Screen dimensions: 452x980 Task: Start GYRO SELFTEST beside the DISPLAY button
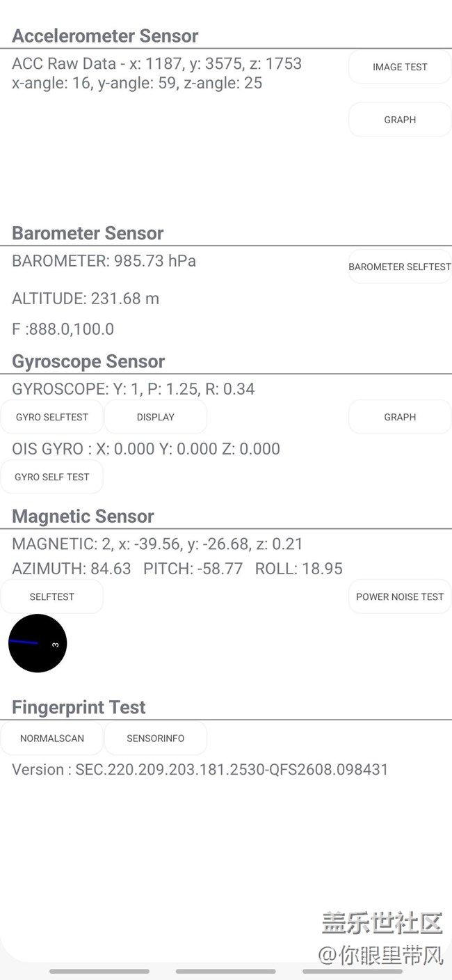click(52, 417)
